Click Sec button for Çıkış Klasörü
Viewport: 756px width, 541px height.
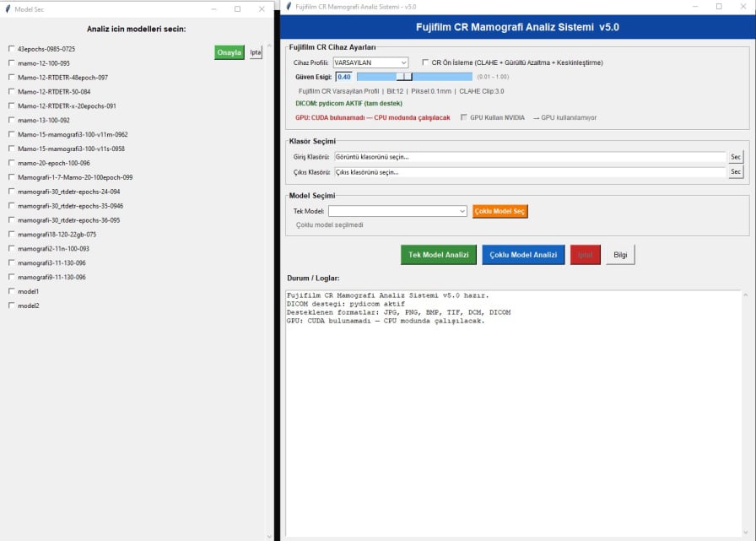[x=736, y=171]
